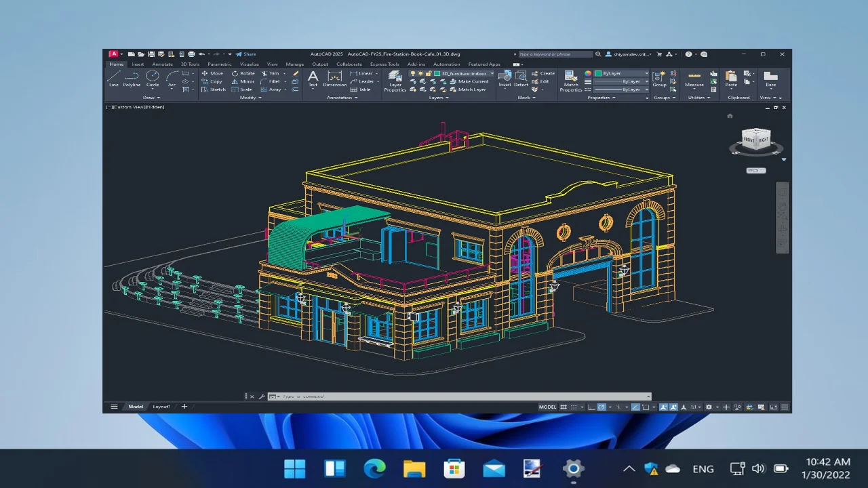
Task: Switch to the 3D Tools ribbon tab
Action: [x=190, y=64]
